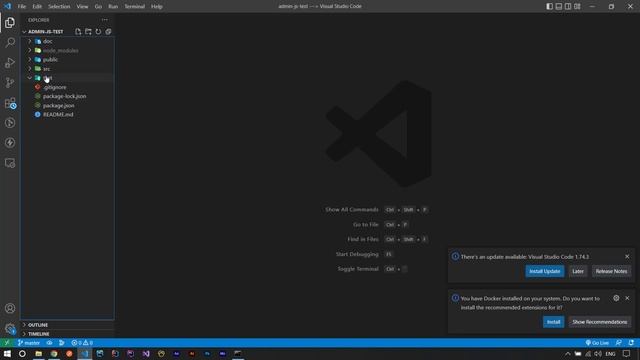Toggle secondary sidebar layout icon

(568, 6)
